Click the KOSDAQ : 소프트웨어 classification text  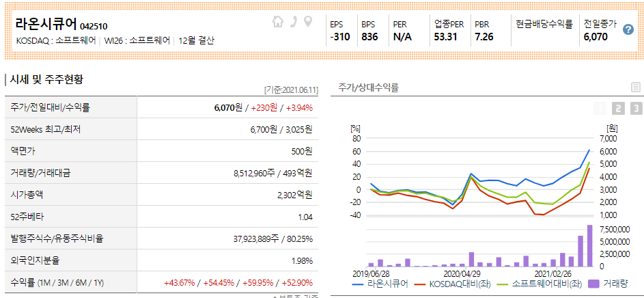pos(56,40)
